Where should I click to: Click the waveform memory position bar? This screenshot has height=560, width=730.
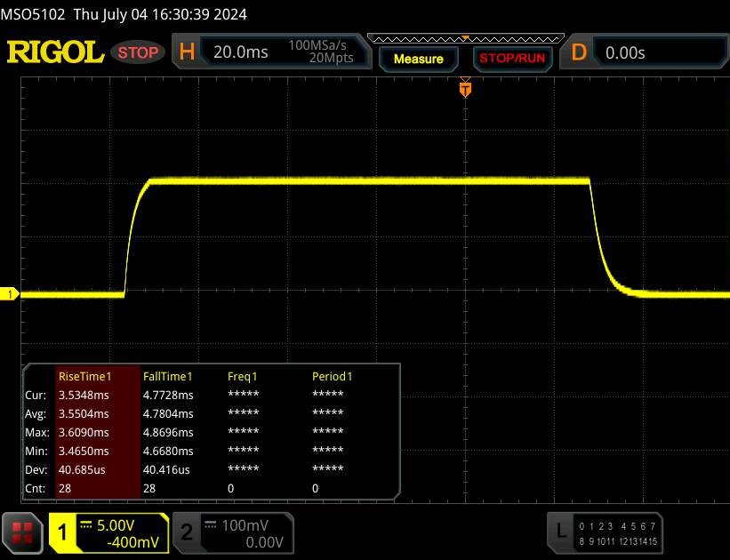pos(464,38)
